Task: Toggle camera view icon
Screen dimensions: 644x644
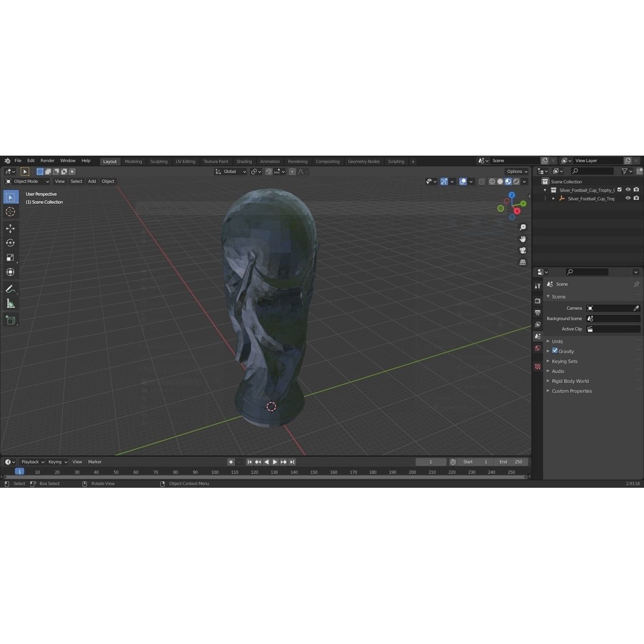Action: click(x=522, y=250)
